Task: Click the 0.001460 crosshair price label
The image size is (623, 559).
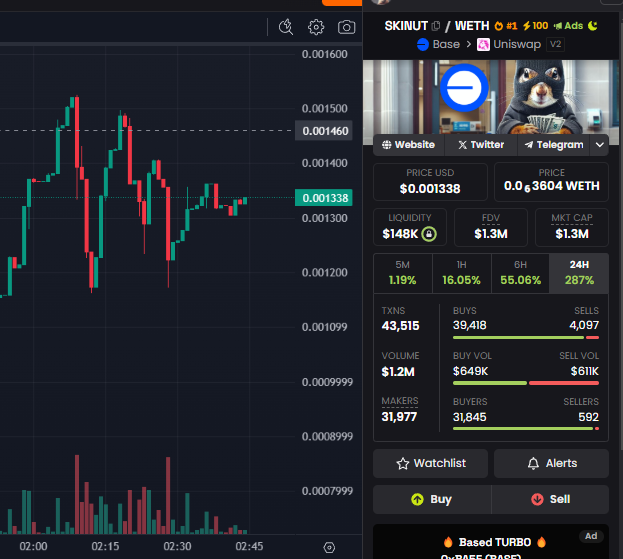Action: (324, 131)
